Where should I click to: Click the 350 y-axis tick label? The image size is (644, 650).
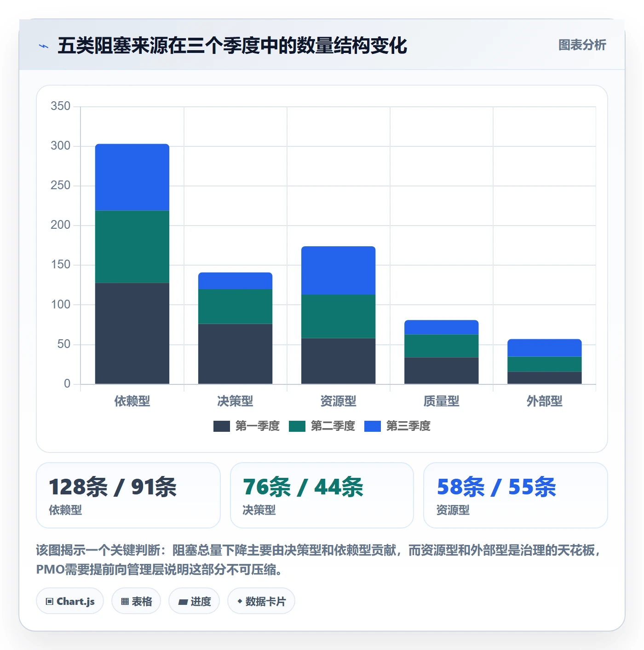[60, 106]
